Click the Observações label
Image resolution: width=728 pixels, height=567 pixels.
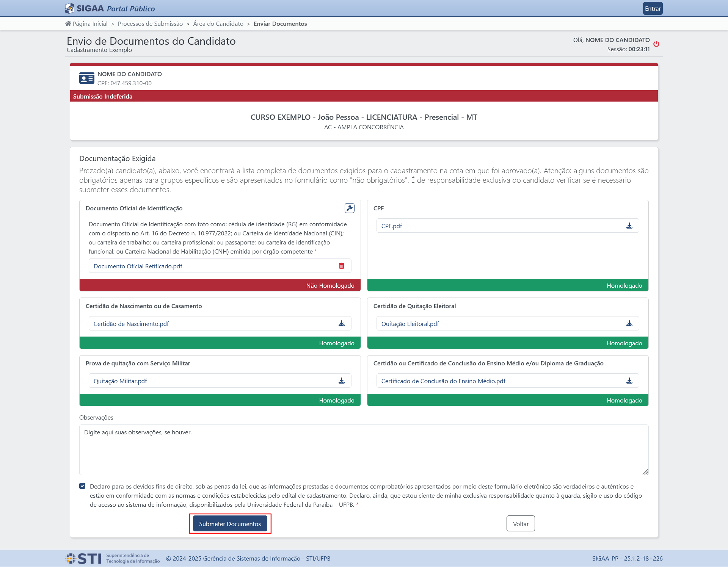pyautogui.click(x=96, y=417)
